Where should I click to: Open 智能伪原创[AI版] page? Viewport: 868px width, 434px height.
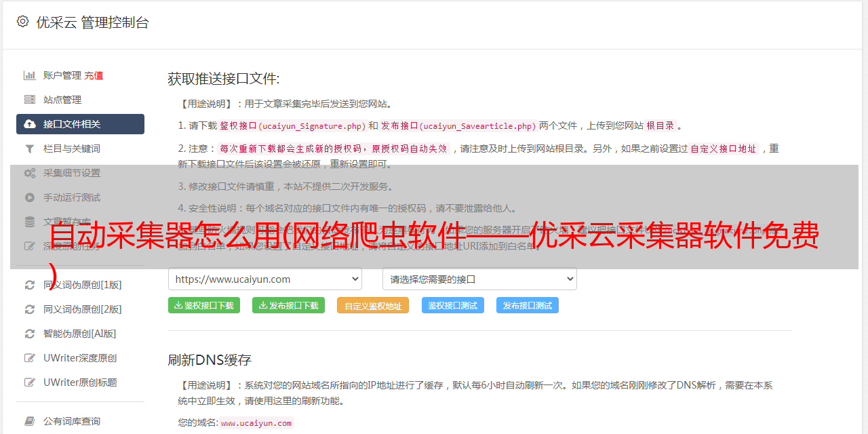coord(80,334)
